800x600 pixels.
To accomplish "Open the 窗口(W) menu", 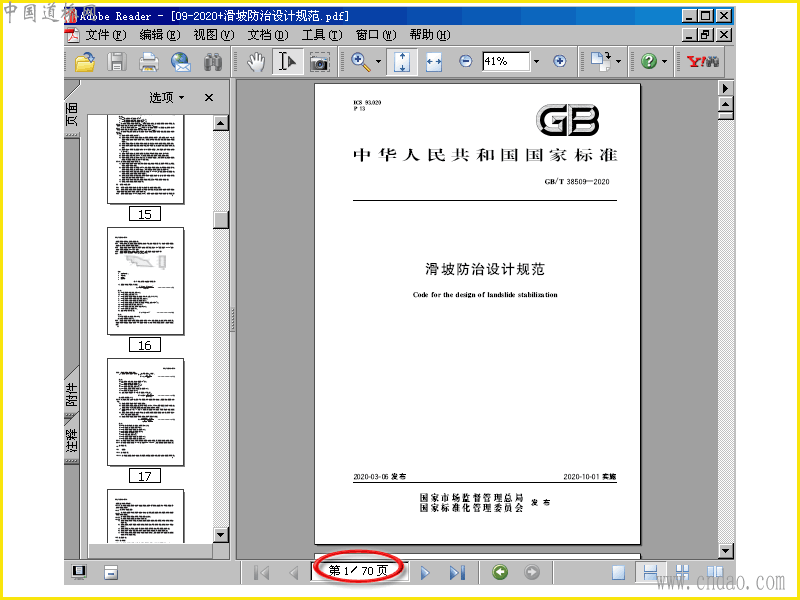I will (376, 35).
